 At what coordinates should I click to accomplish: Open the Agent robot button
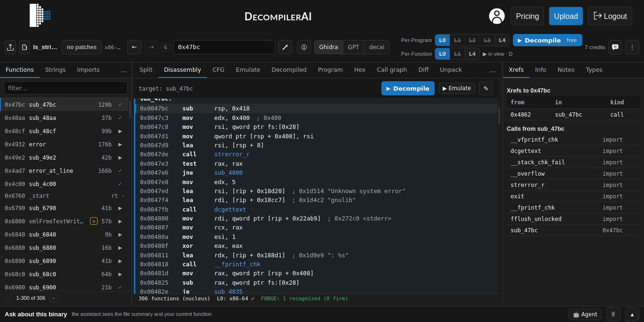[x=585, y=314]
